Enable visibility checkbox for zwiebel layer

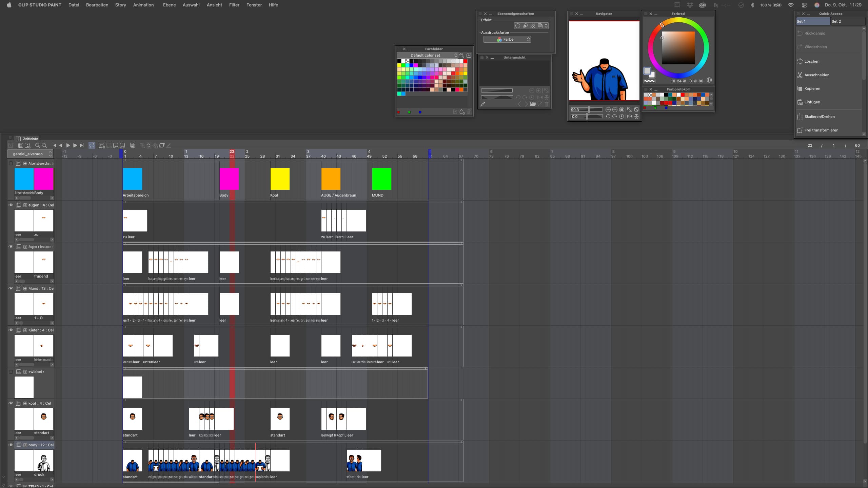(x=11, y=372)
